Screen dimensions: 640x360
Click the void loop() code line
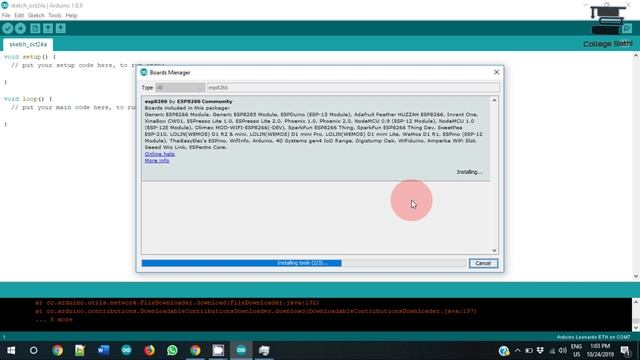28,99
